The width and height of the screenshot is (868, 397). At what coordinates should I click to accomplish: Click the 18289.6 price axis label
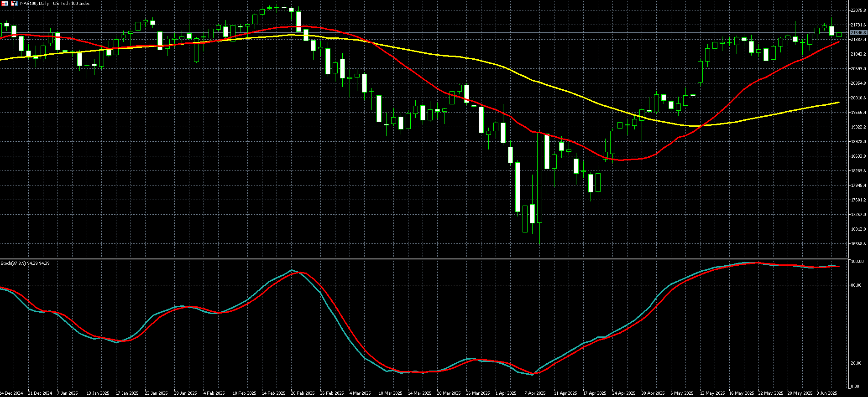(858, 171)
